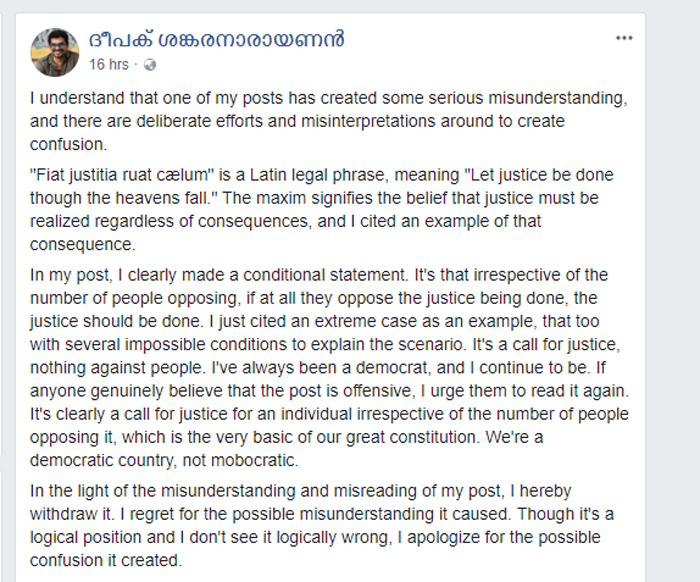
Task: Click the globe public audience icon
Action: [150, 65]
